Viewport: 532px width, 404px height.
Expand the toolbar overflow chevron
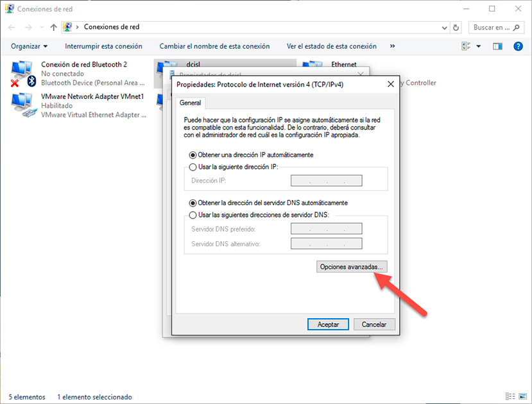point(392,46)
